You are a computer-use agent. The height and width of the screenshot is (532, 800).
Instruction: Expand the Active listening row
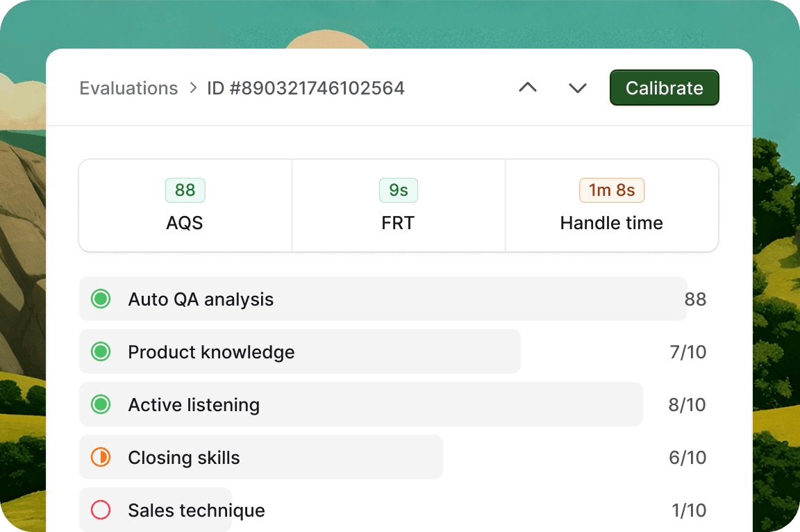click(x=360, y=404)
